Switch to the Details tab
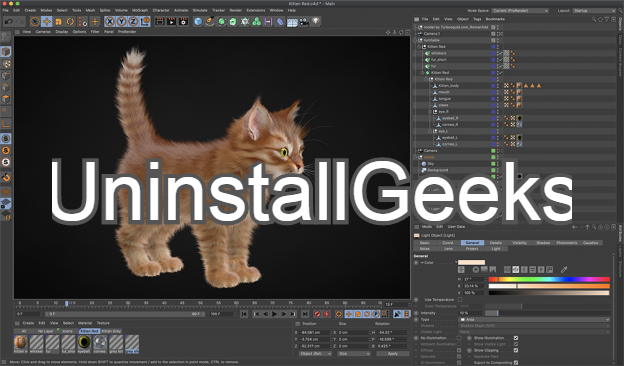This screenshot has height=366, width=624. tap(496, 243)
